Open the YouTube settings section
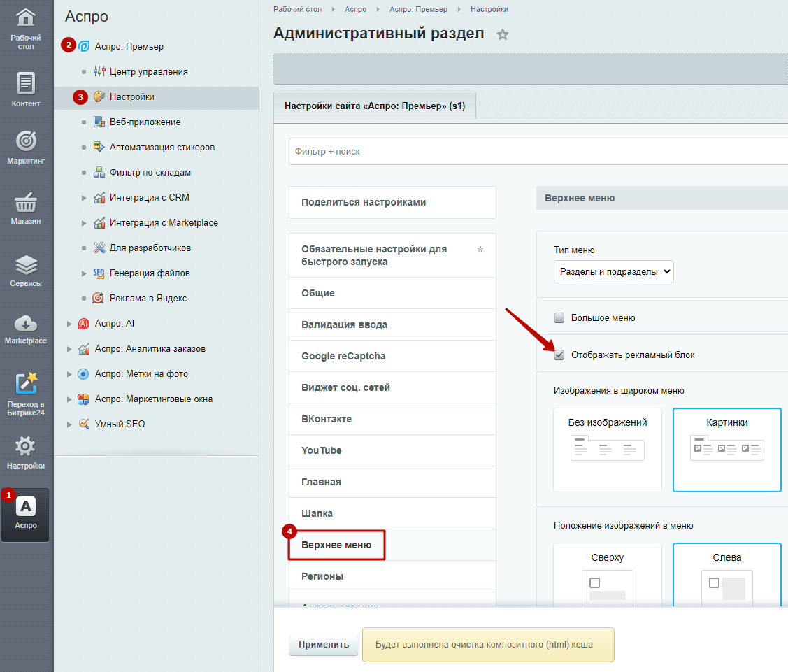 tap(392, 450)
